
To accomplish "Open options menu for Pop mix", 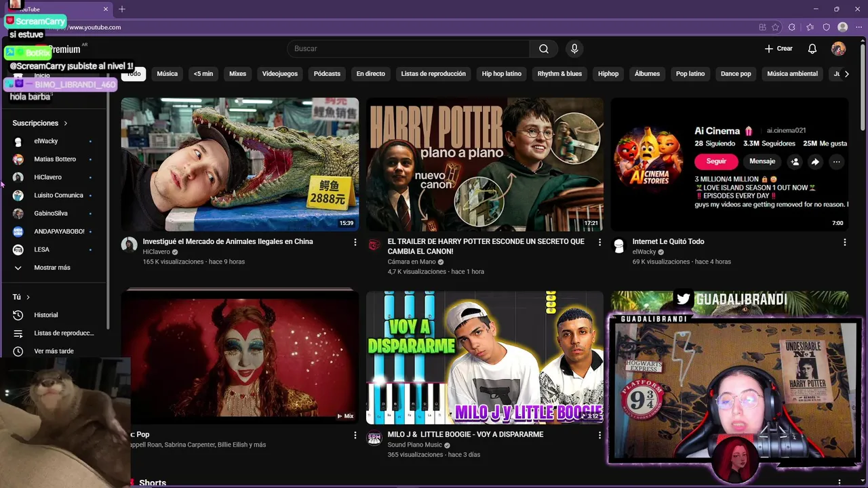I will (x=355, y=435).
